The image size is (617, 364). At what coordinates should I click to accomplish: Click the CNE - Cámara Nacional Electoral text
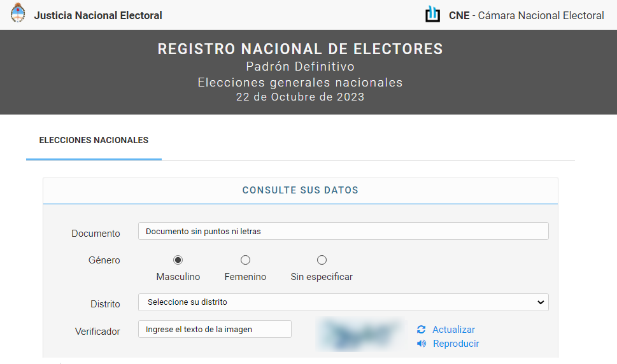tap(526, 15)
